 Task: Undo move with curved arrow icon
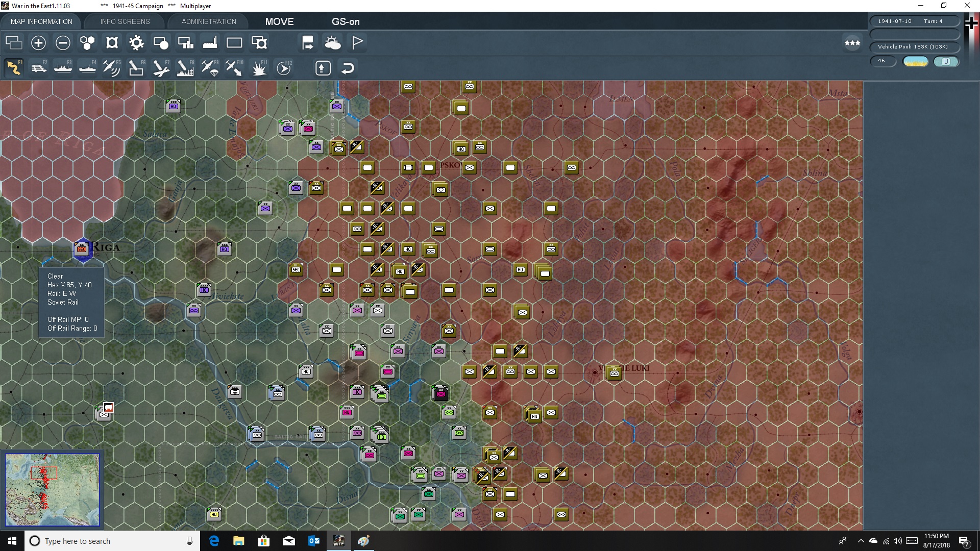348,68
